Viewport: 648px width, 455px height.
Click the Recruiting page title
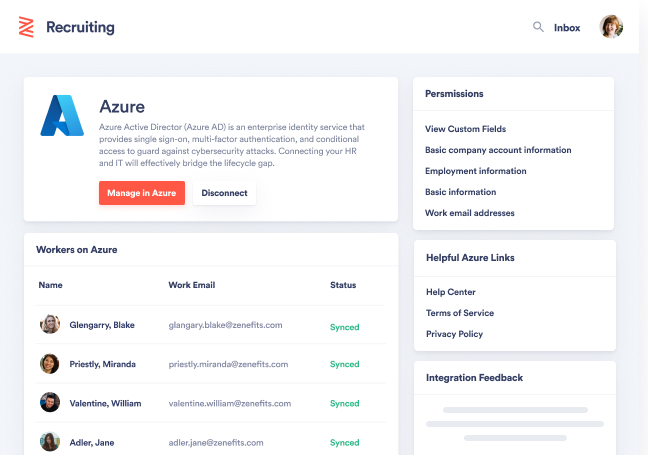pos(80,27)
